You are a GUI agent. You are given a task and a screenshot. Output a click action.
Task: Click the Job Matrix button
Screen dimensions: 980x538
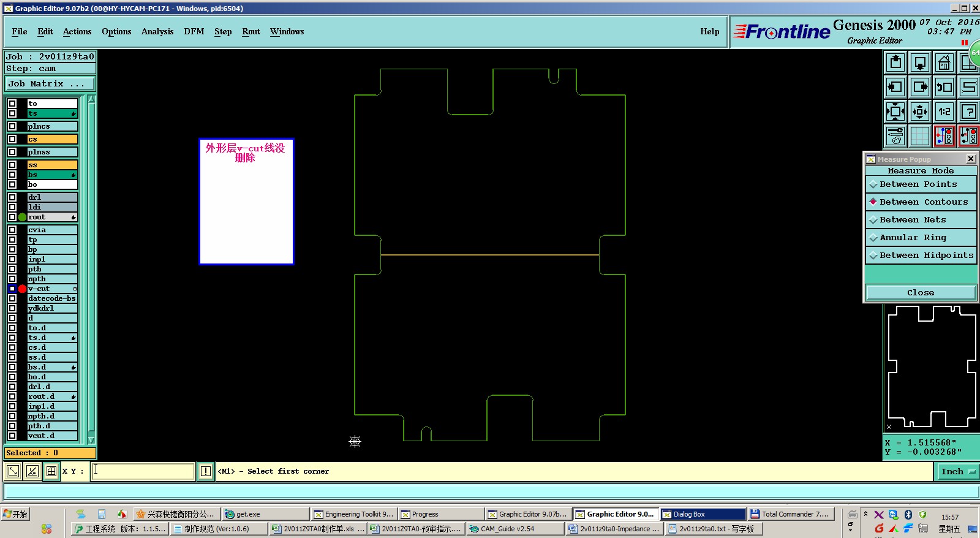[x=50, y=84]
